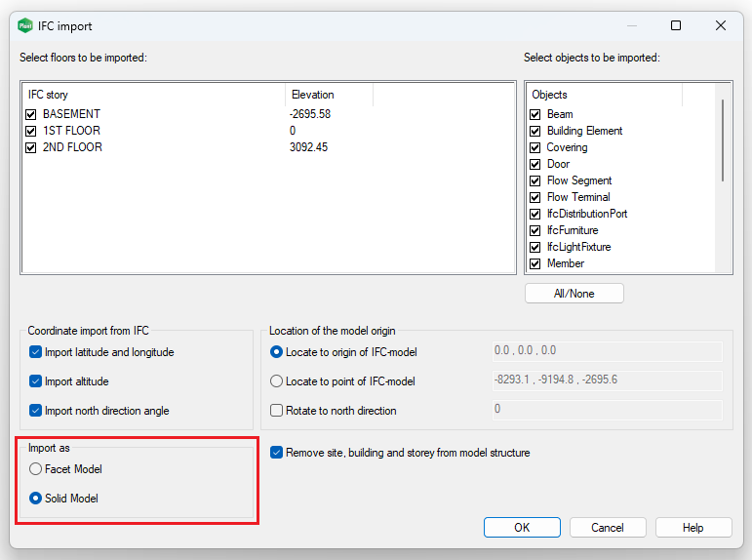Click the Objects list vertical scrollbar
Image resolution: width=752 pixels, height=560 pixels.
pyautogui.click(x=723, y=141)
